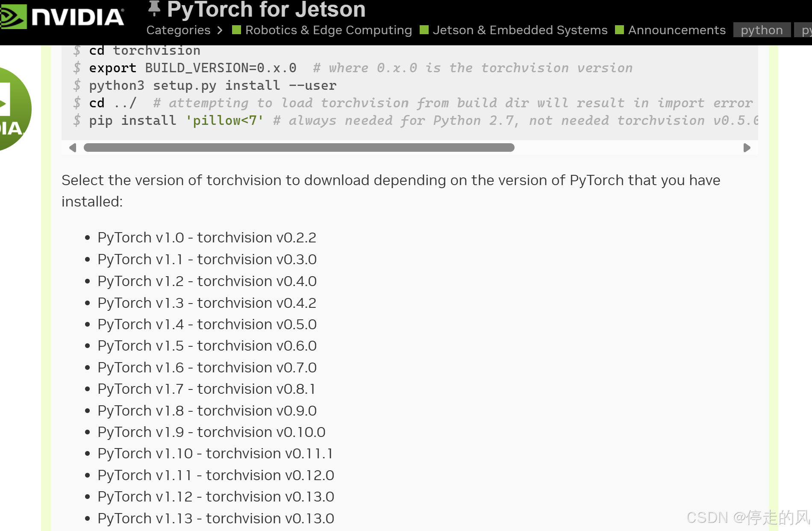Click 'PyTorch v1.13 - torchvision v0.13.0' item
This screenshot has width=812, height=531.
pos(216,518)
